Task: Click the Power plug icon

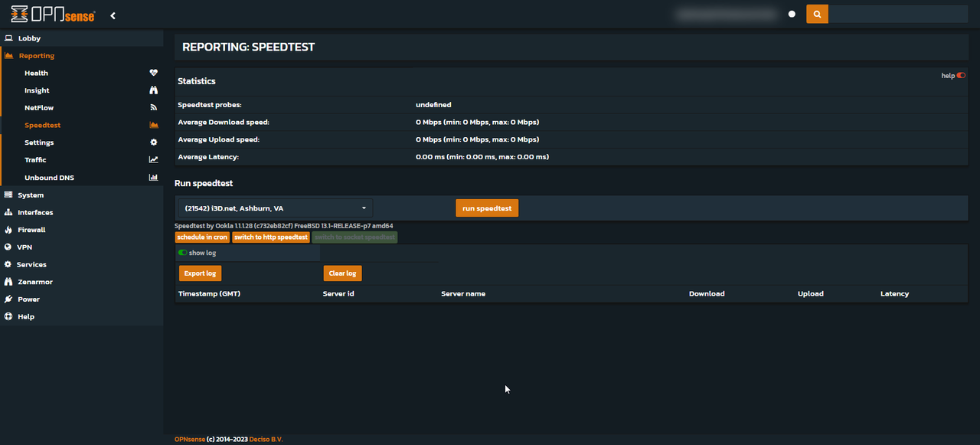Action: coord(8,299)
